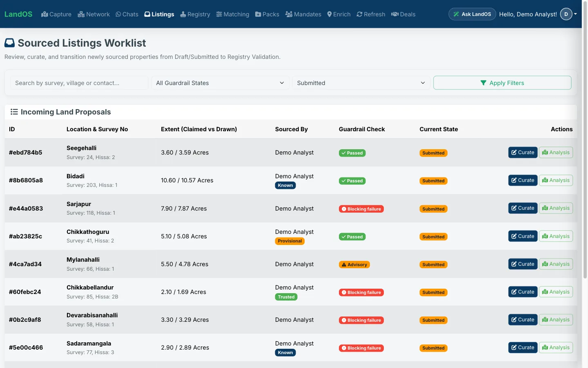Click the Passed badge for Seegehalli
The height and width of the screenshot is (368, 588).
click(352, 153)
